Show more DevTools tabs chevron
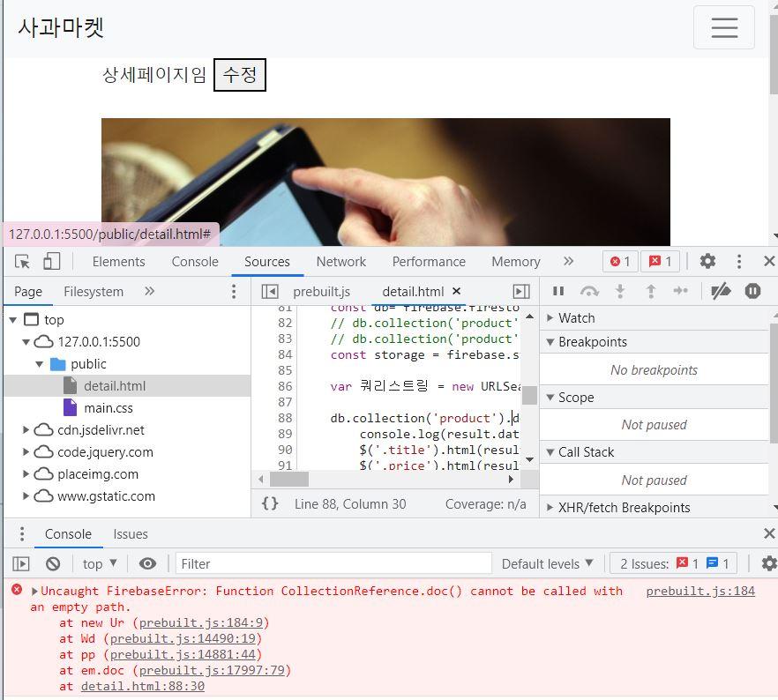 coord(569,261)
